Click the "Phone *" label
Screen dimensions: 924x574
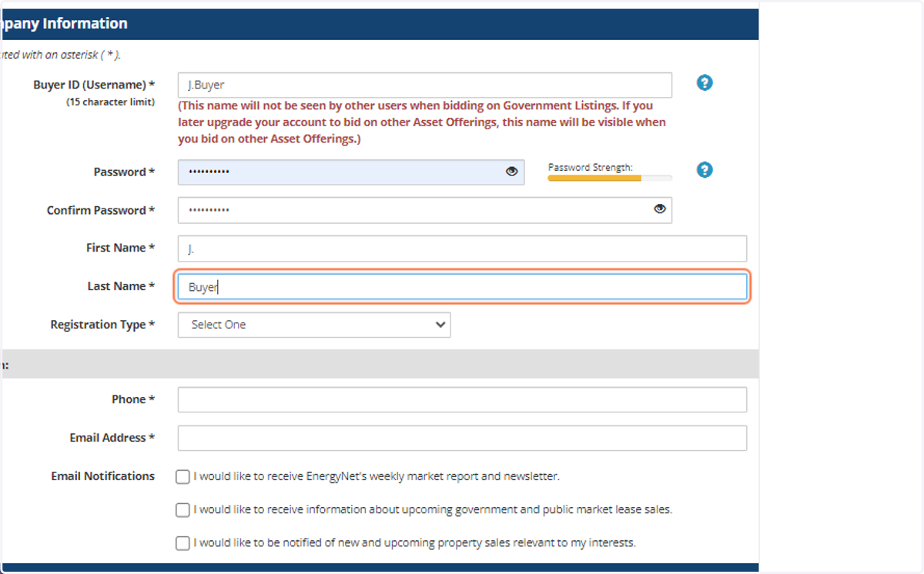[133, 399]
